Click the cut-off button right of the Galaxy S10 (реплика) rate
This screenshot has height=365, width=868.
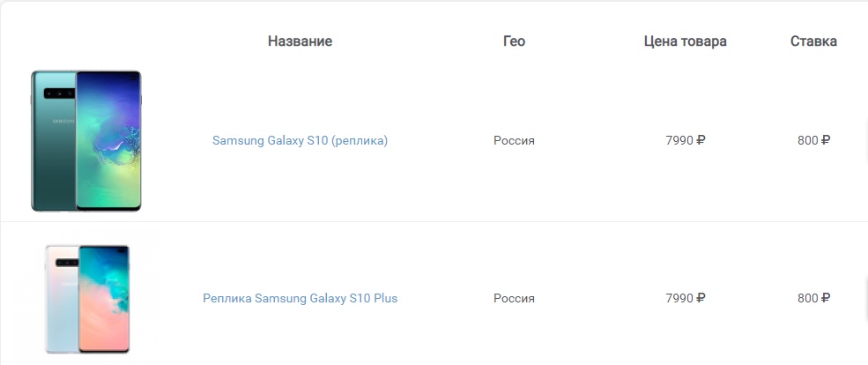[865, 141]
